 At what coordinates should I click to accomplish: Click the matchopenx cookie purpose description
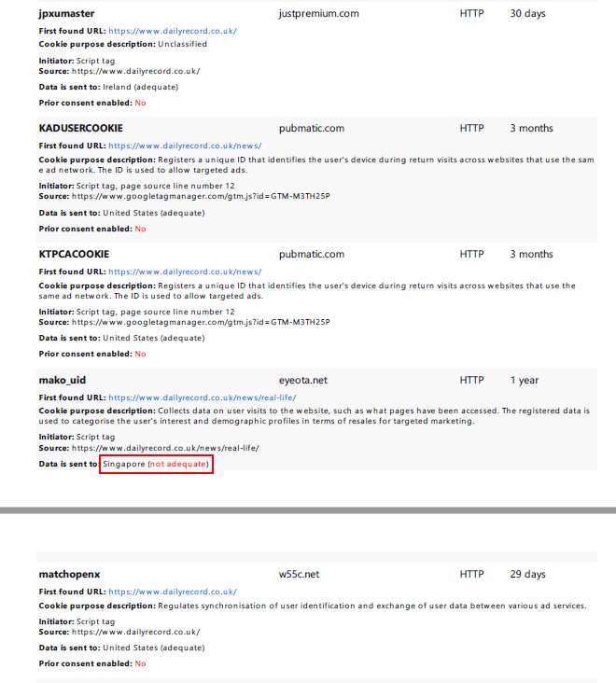click(x=372, y=606)
